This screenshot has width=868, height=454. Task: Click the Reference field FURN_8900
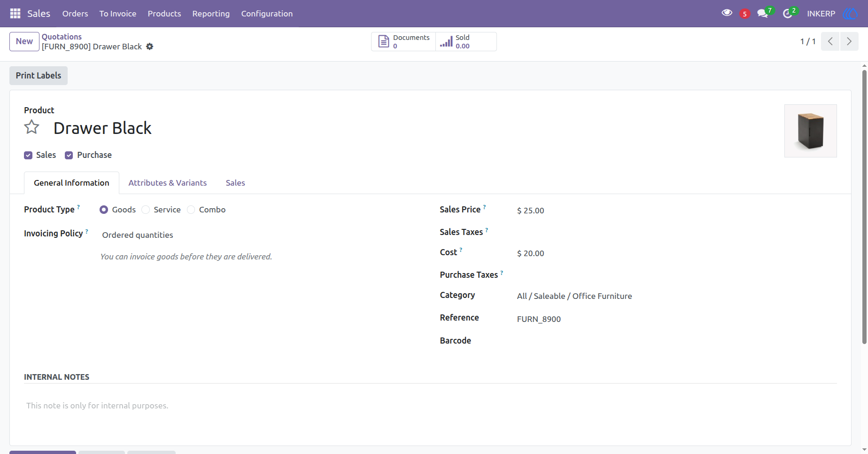click(x=676, y=319)
